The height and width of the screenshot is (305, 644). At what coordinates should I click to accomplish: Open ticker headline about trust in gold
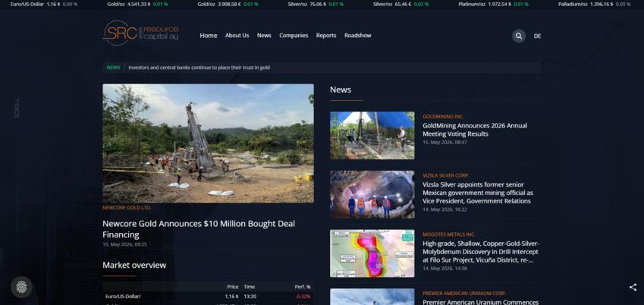(x=199, y=68)
